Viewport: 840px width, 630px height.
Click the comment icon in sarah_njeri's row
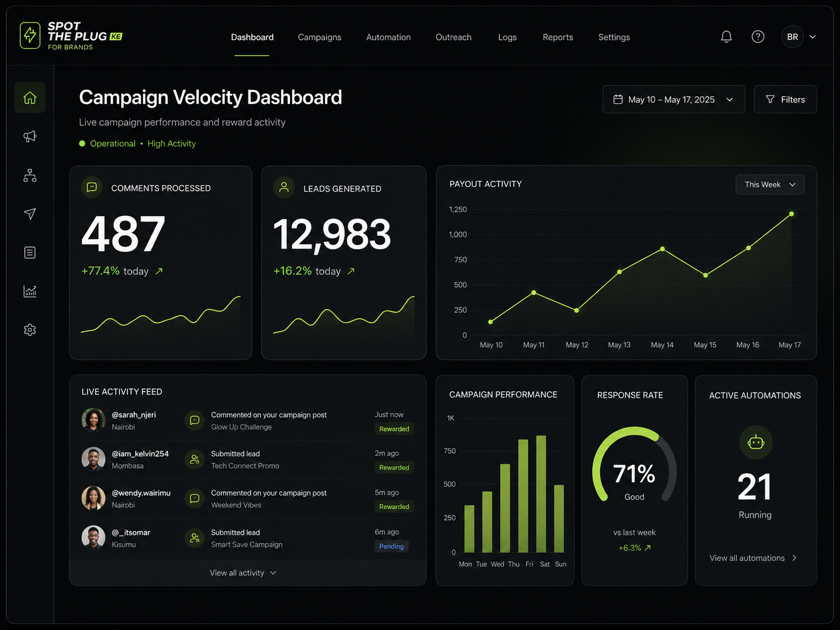pos(195,420)
